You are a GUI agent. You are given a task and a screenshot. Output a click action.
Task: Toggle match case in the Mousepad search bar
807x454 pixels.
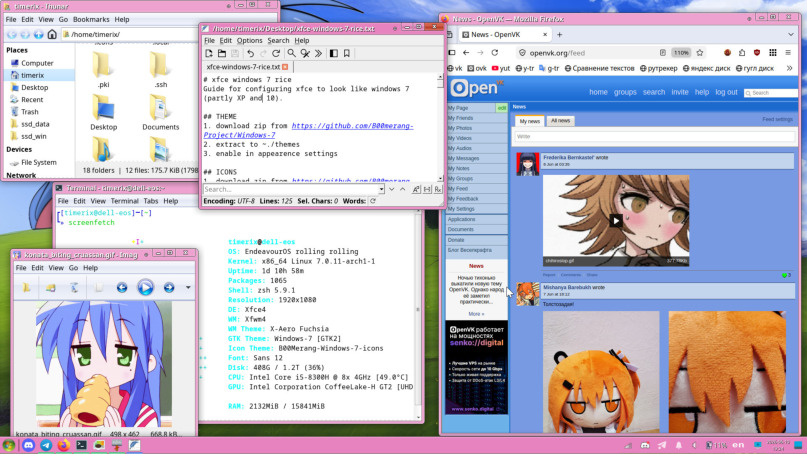[x=416, y=189]
